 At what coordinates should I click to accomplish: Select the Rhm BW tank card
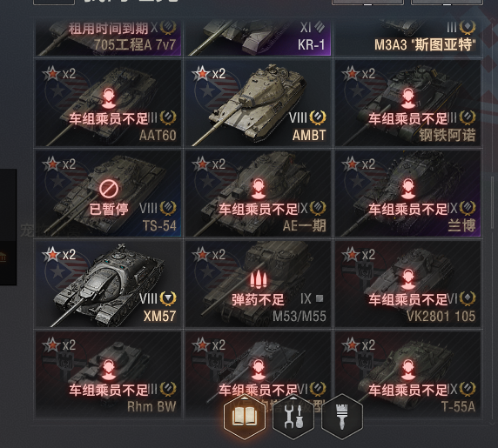click(109, 375)
